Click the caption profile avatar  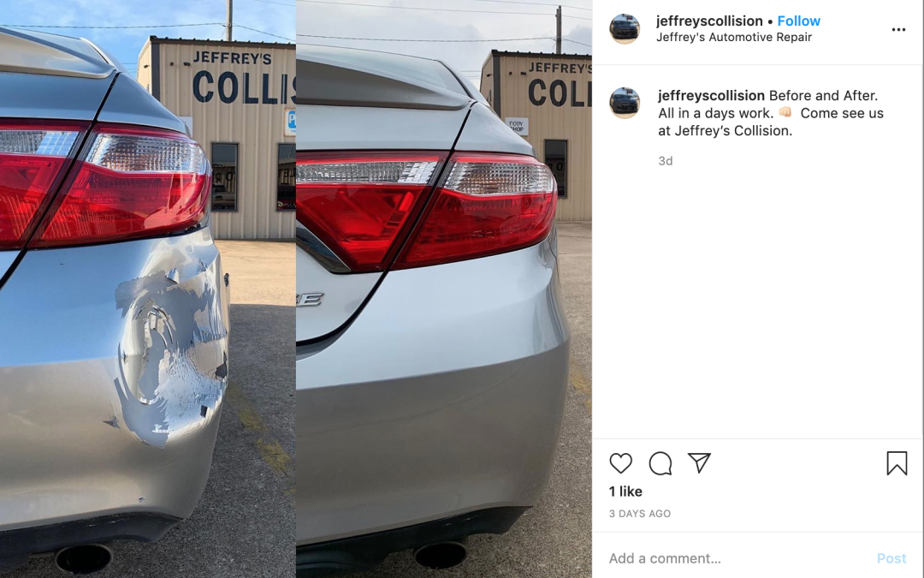coord(625,103)
